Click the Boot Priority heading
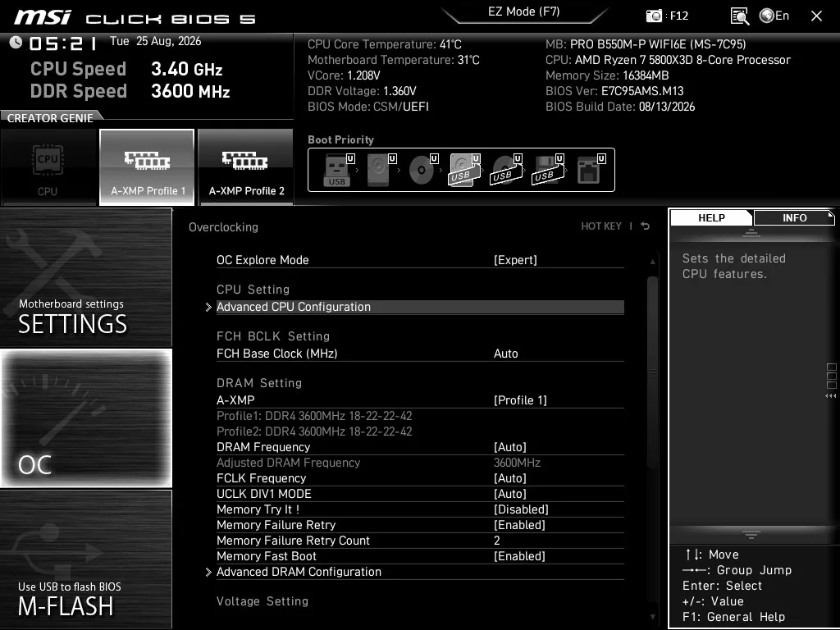The height and width of the screenshot is (630, 840). 340,139
